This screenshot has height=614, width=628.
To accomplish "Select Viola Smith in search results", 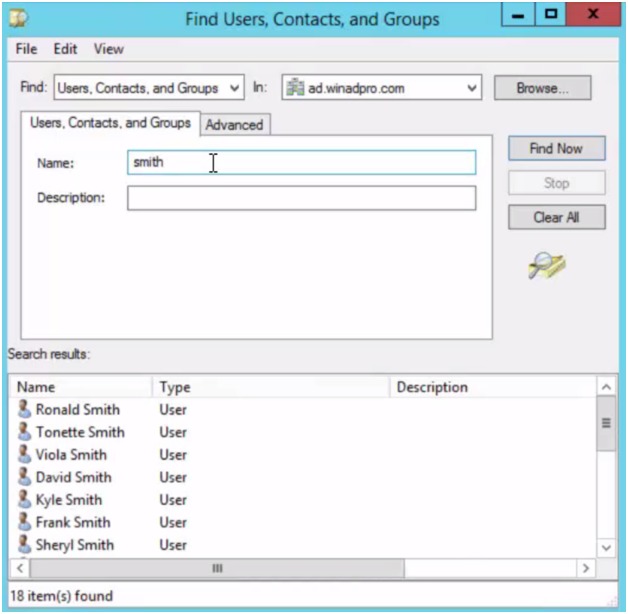I will pos(71,455).
